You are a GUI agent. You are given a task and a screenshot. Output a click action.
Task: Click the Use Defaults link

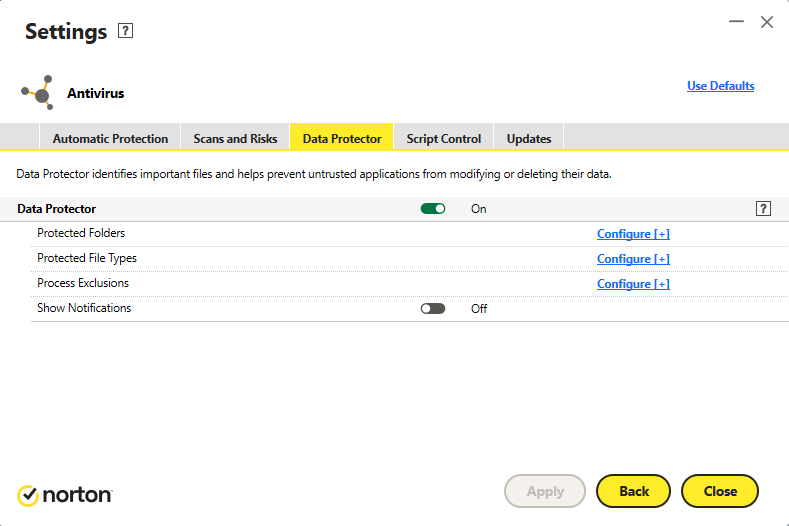coord(721,86)
